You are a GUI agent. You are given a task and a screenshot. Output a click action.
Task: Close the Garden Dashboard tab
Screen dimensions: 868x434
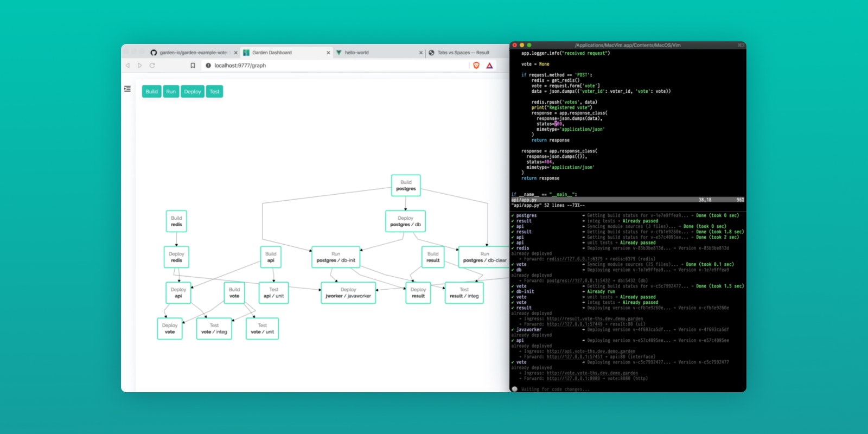pos(328,53)
